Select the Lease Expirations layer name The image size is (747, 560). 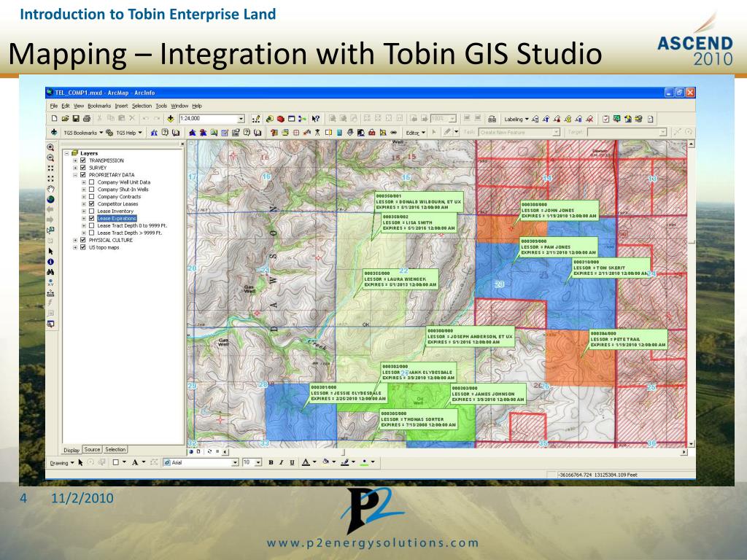click(x=117, y=218)
